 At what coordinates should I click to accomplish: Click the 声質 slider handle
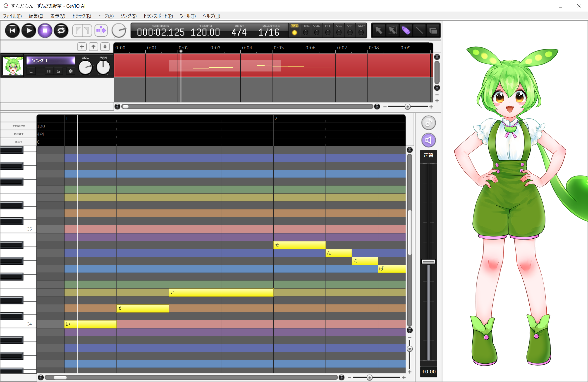(x=428, y=262)
